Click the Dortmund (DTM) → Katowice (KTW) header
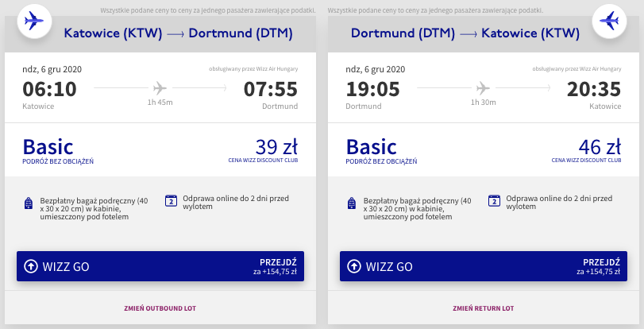 pos(465,34)
